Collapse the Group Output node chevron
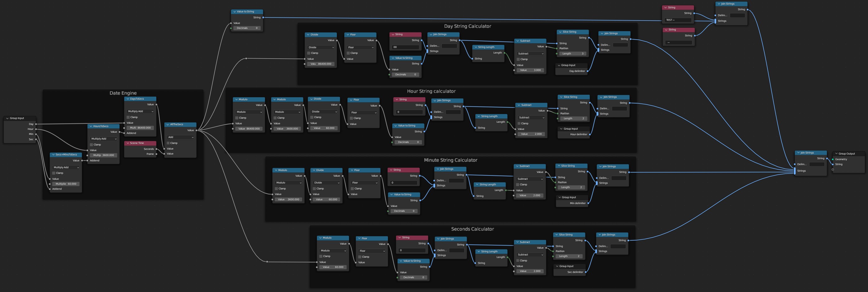 836,154
